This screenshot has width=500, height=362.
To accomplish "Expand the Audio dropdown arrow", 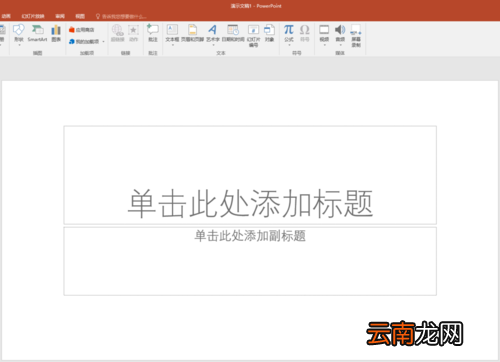I will (x=340, y=45).
